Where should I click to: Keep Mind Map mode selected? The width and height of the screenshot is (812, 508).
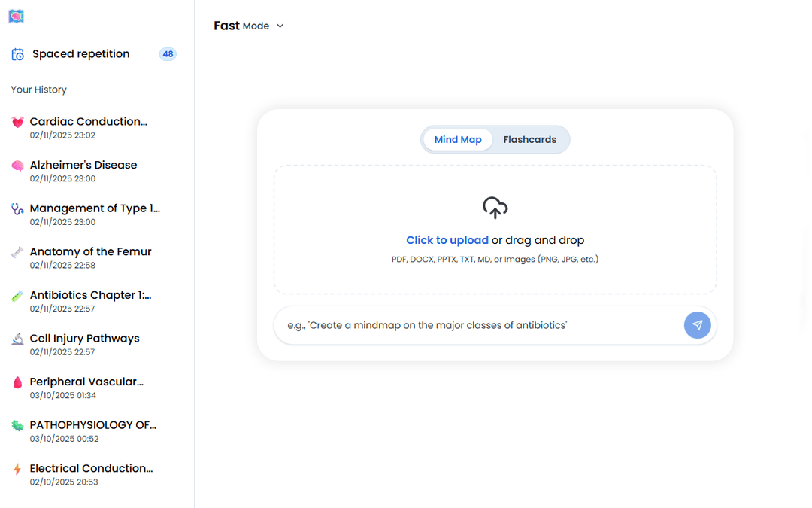point(458,139)
